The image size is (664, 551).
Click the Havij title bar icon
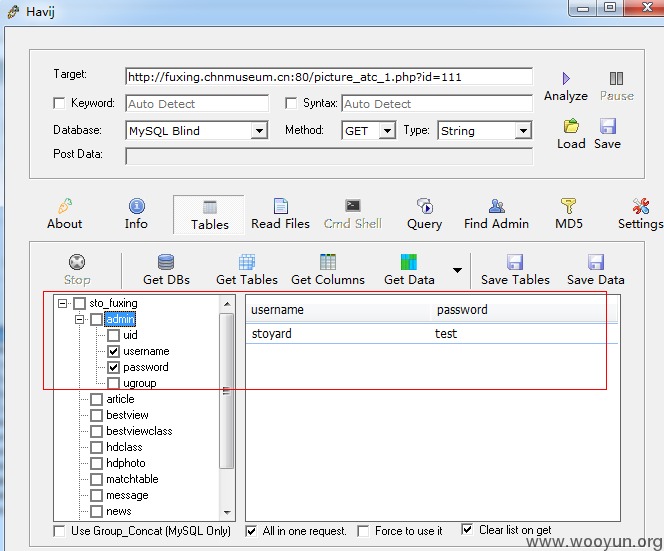pos(14,11)
